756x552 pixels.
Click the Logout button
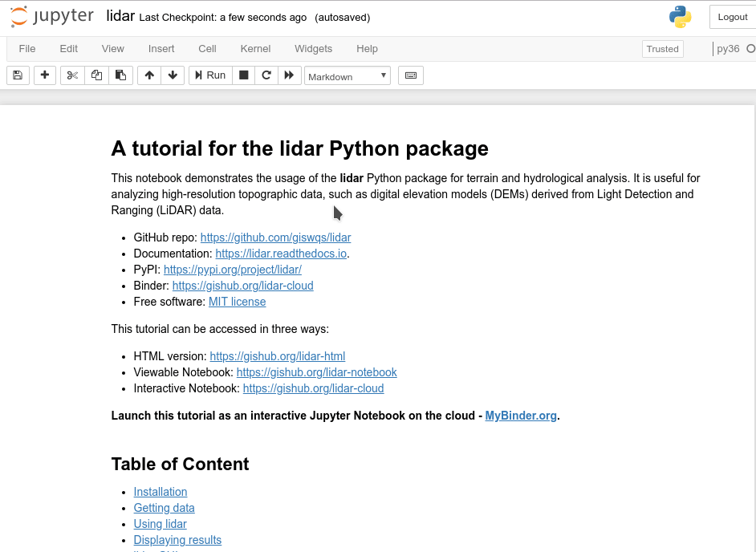coord(733,17)
